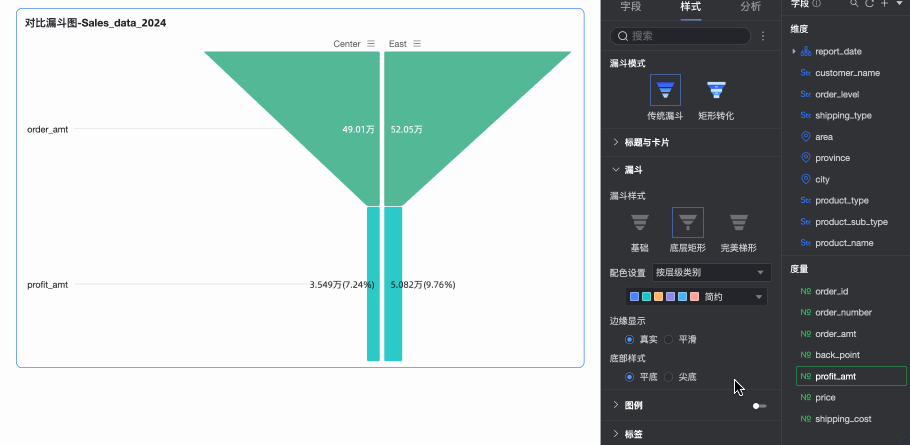This screenshot has height=445, width=910.
Task: Toggle the 图例 legend switch
Action: 760,406
